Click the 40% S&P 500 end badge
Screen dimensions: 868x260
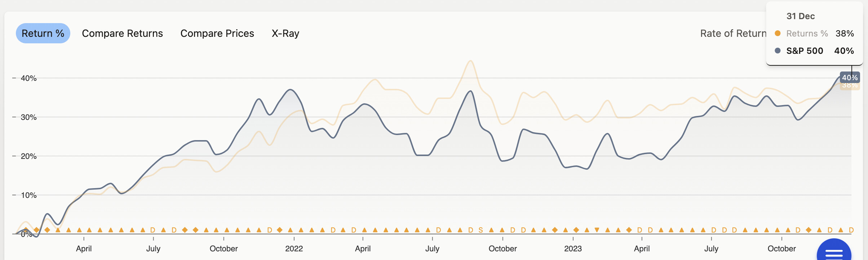(x=850, y=78)
